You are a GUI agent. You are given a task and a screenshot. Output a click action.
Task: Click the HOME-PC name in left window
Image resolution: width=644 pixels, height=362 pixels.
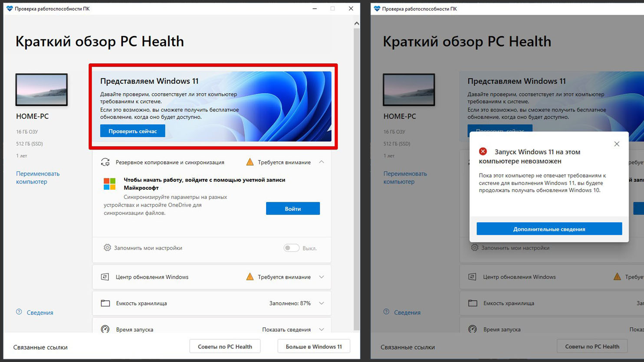[x=33, y=116]
